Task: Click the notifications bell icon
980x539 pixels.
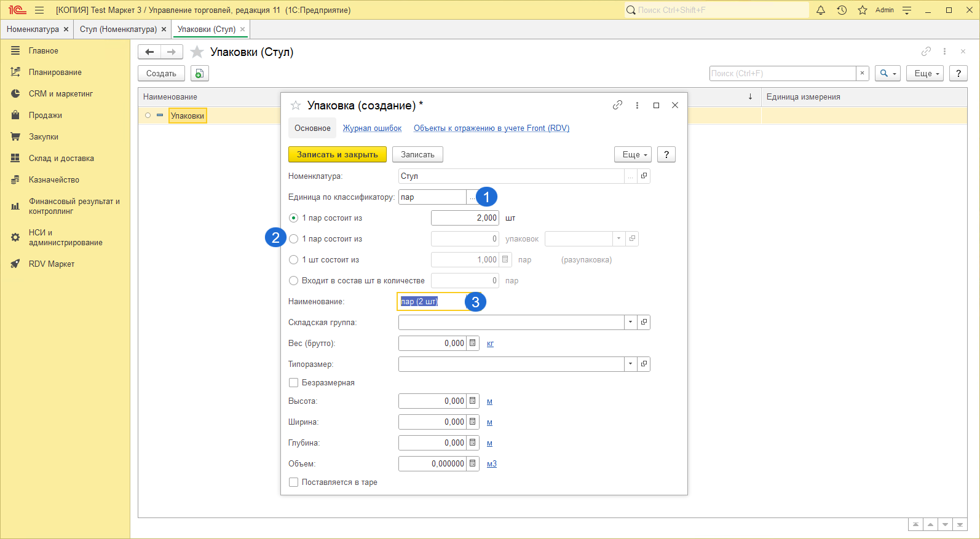Action: 820,10
